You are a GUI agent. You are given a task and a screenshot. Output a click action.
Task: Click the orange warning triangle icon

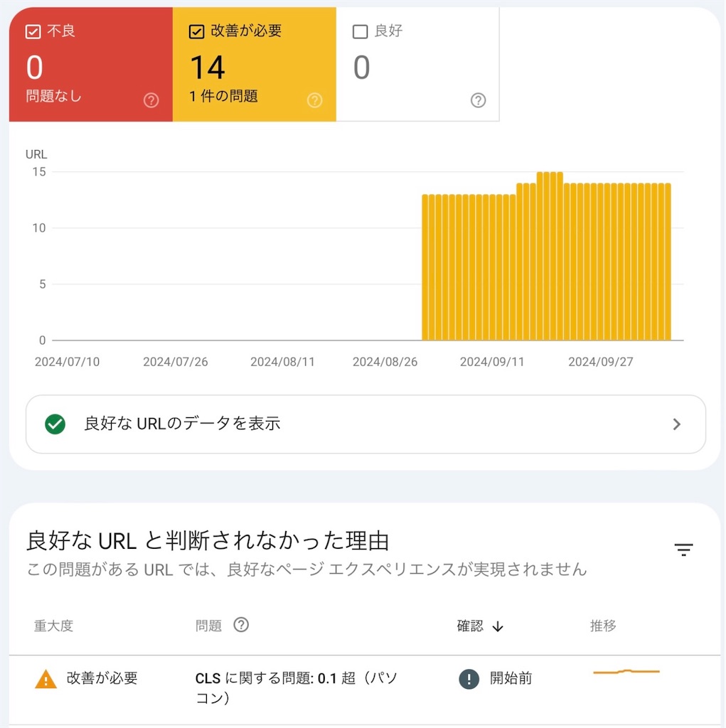tap(46, 679)
